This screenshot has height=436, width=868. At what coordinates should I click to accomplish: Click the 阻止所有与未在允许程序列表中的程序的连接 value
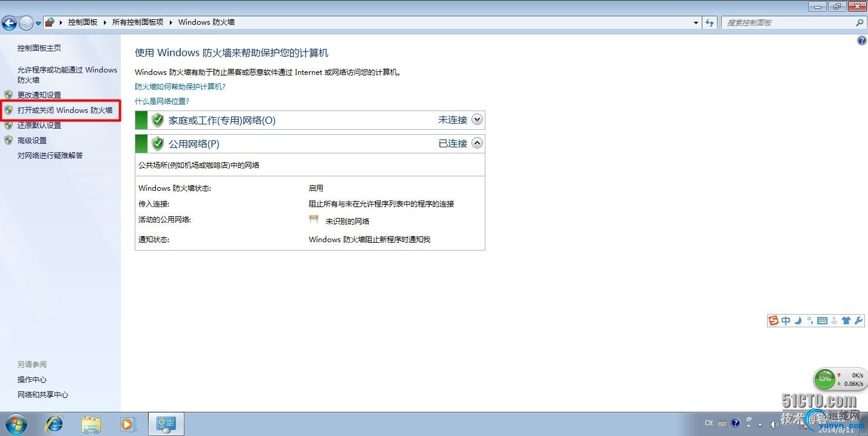click(x=381, y=204)
